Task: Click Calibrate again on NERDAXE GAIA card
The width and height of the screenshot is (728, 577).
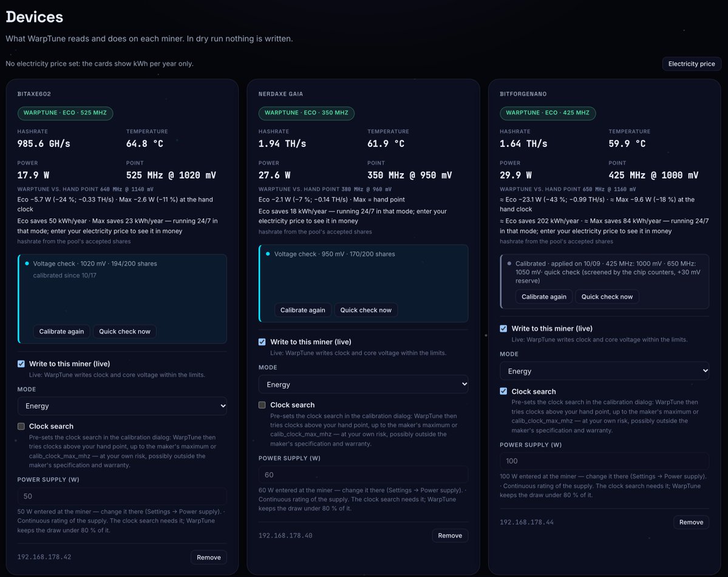Action: point(303,310)
